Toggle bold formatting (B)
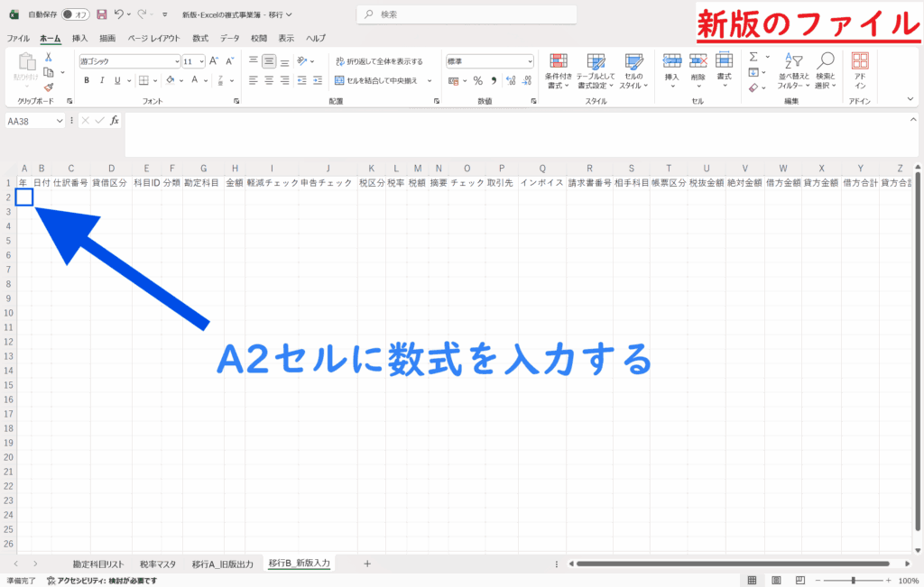Viewport: 924px width, 587px height. click(88, 80)
